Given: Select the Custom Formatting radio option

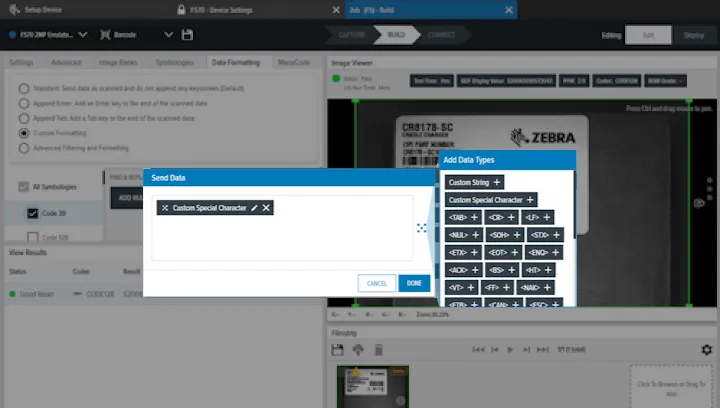Looking at the screenshot, I should [24, 132].
